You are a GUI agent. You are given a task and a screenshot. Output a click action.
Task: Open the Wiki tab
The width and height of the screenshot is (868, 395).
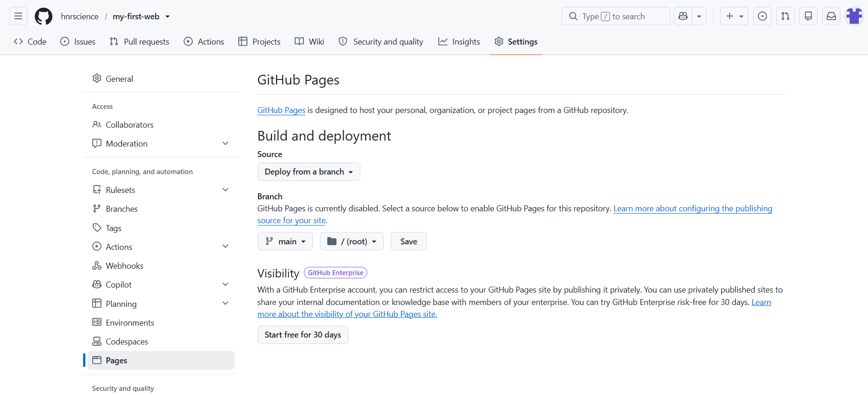coord(309,41)
